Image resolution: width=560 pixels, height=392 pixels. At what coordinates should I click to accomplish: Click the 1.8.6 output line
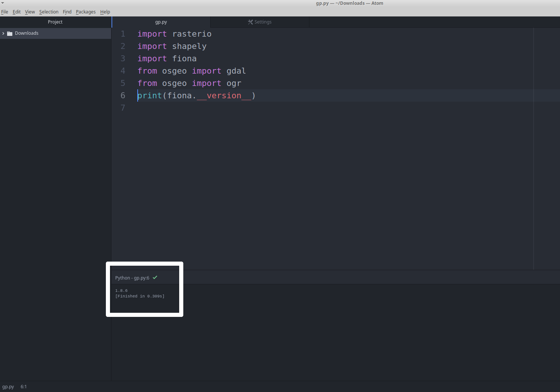121,290
